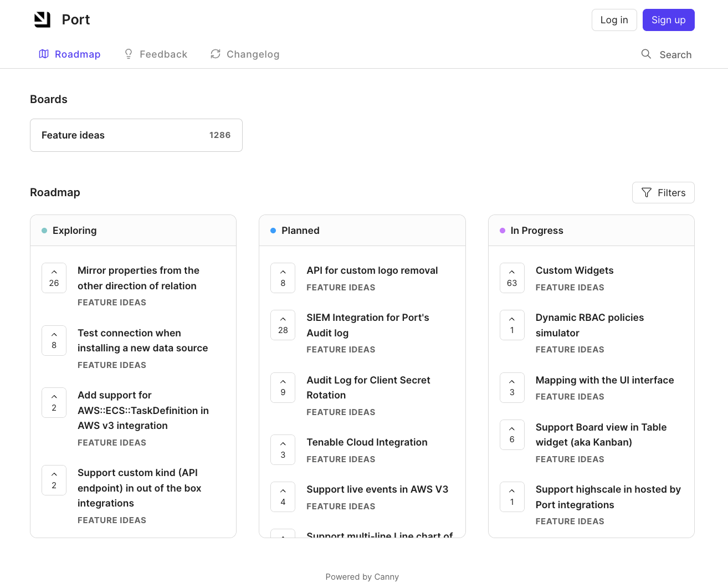Click FEATURE IDEAS label under Custom Widgets
Viewport: 728px width, 588px height.
click(570, 288)
